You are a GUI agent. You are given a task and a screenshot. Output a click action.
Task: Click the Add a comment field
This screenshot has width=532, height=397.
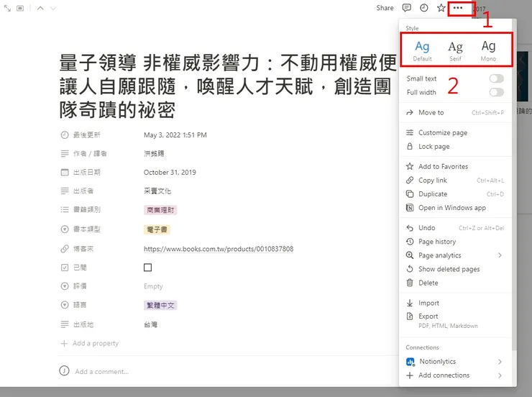click(x=102, y=372)
